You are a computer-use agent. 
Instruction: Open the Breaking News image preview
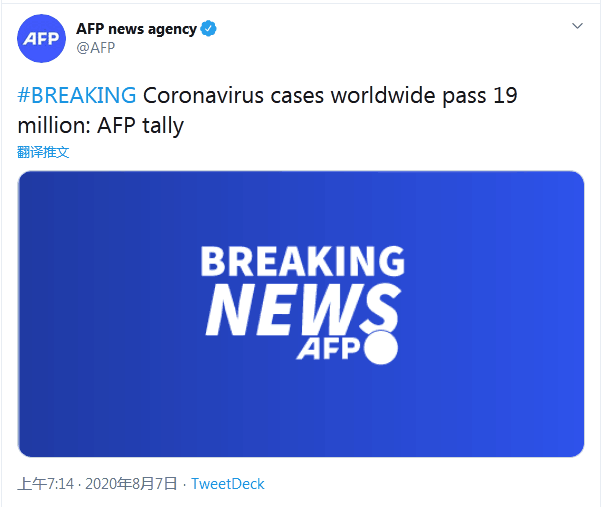coord(300,314)
